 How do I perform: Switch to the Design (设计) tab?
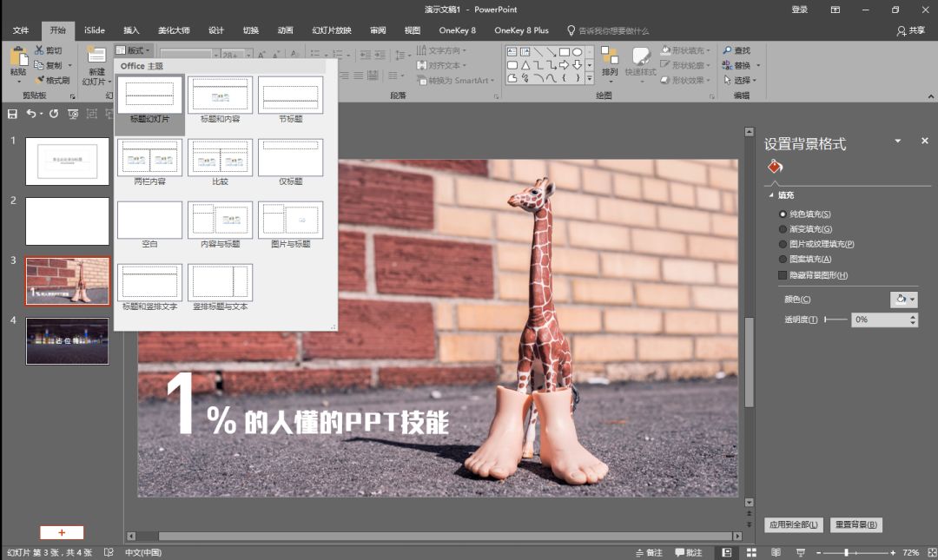(216, 30)
